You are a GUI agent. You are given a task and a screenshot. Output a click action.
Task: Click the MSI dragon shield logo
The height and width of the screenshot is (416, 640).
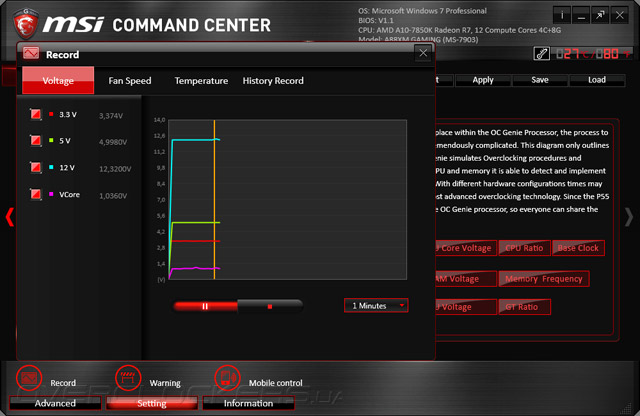point(26,24)
